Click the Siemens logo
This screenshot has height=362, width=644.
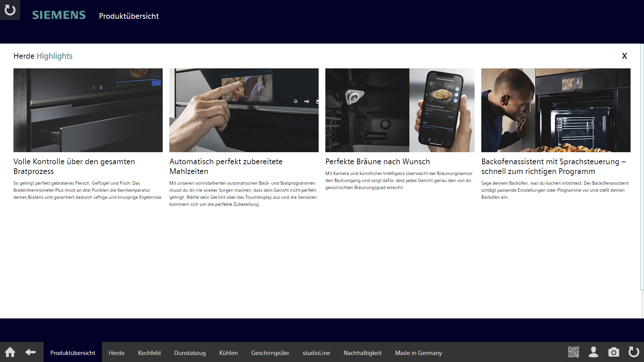(x=59, y=15)
